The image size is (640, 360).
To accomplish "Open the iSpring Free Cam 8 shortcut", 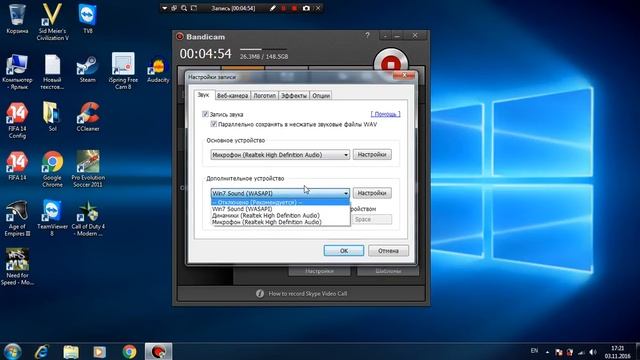I will [x=123, y=71].
